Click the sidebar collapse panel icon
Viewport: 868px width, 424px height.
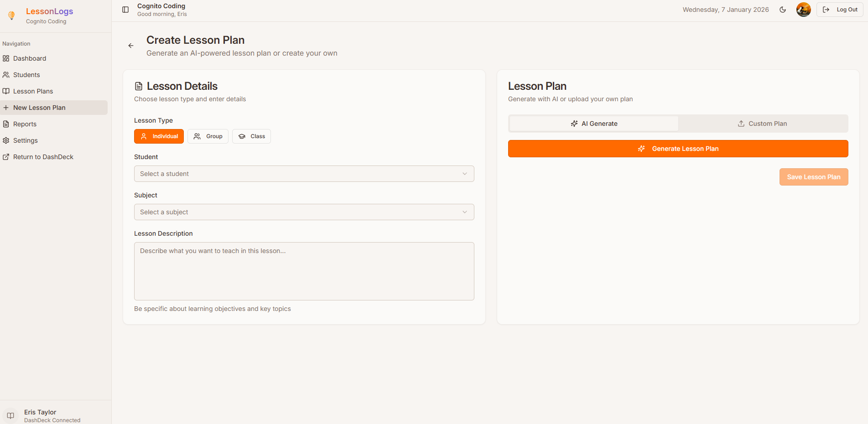[125, 9]
